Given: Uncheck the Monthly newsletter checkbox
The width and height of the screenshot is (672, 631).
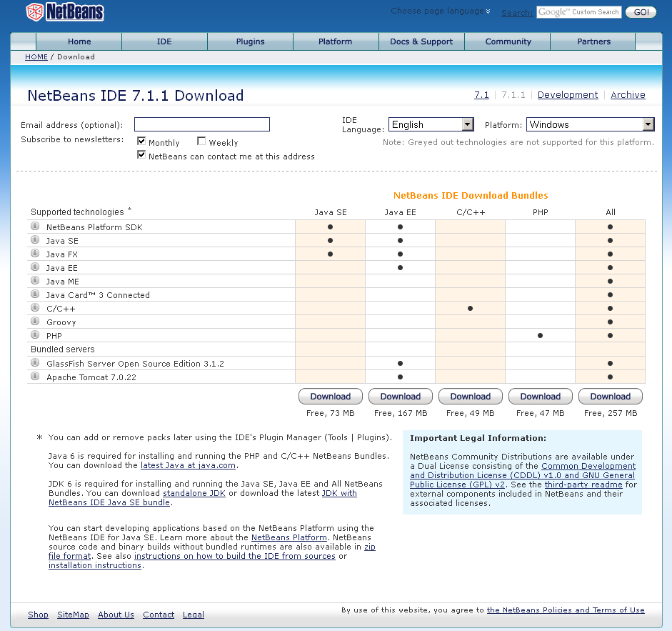Looking at the screenshot, I should 141,141.
